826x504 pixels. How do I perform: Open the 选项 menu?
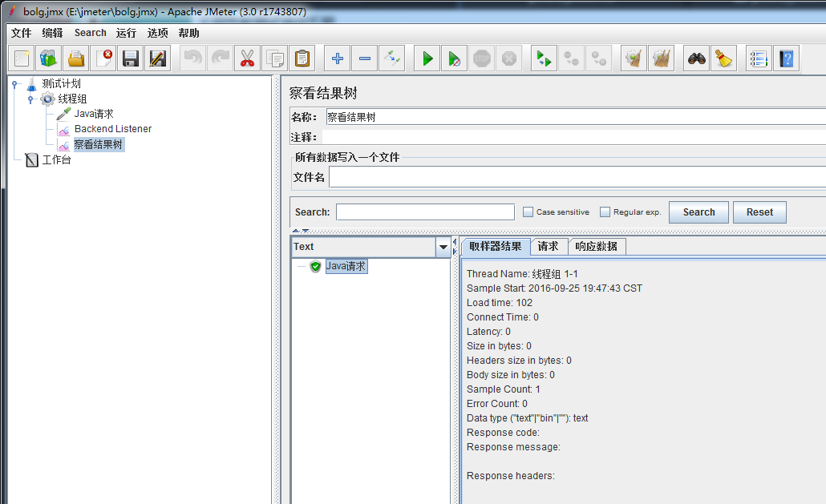tap(157, 33)
